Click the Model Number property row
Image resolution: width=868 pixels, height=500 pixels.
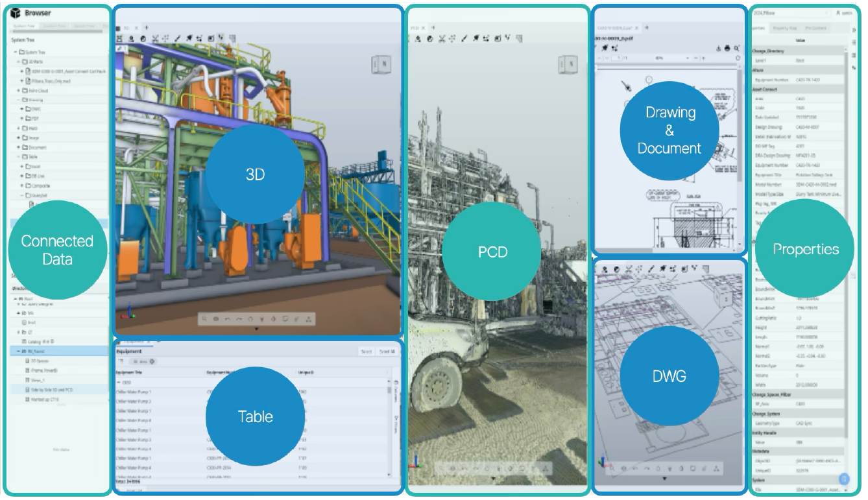tap(799, 184)
